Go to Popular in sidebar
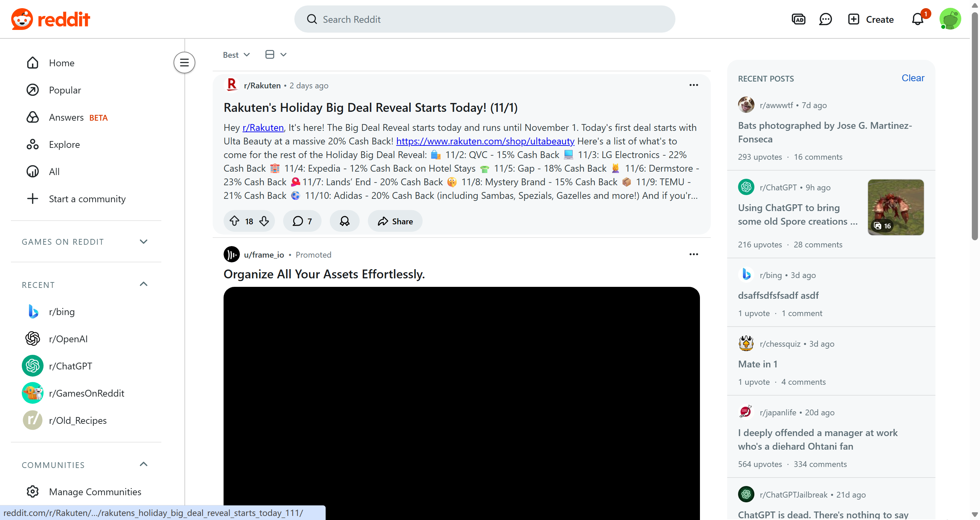980x520 pixels. 65,90
